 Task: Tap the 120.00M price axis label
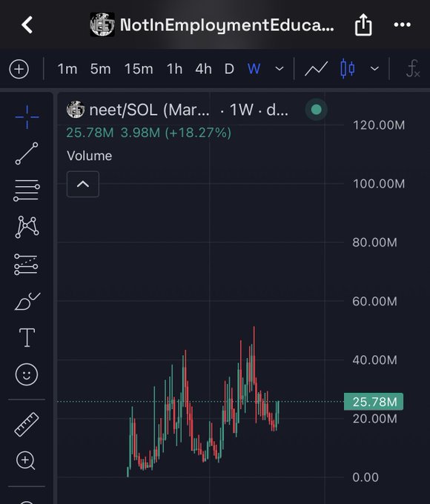click(x=379, y=125)
